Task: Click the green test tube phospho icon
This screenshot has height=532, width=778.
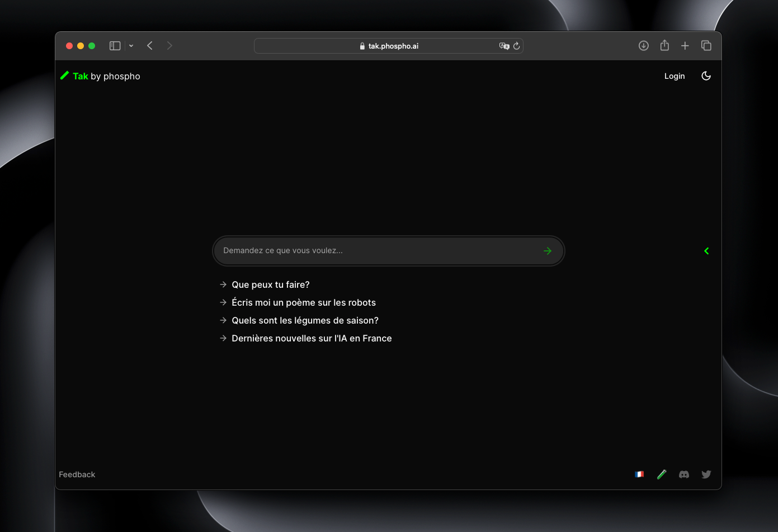Action: [662, 474]
